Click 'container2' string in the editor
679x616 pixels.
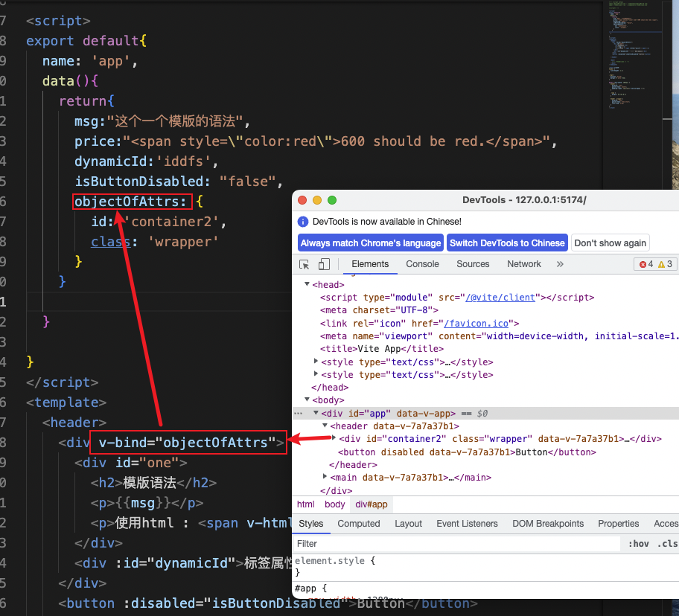point(171,222)
